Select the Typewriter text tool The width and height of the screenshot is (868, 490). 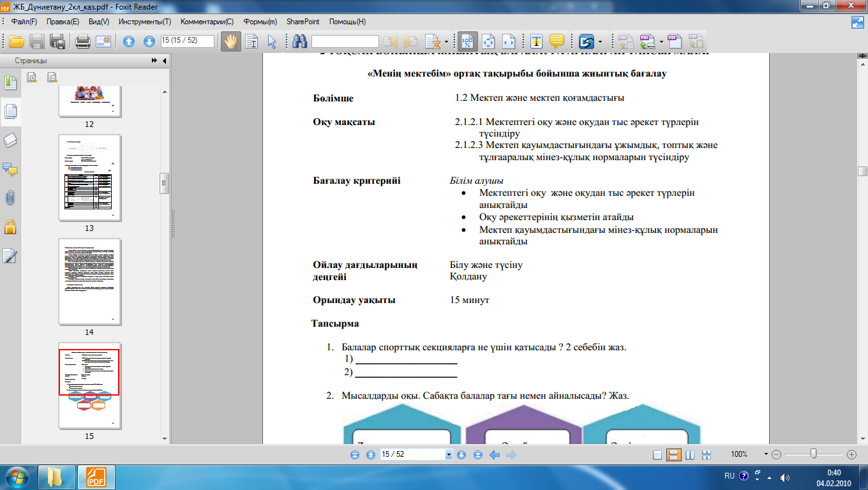pos(537,41)
